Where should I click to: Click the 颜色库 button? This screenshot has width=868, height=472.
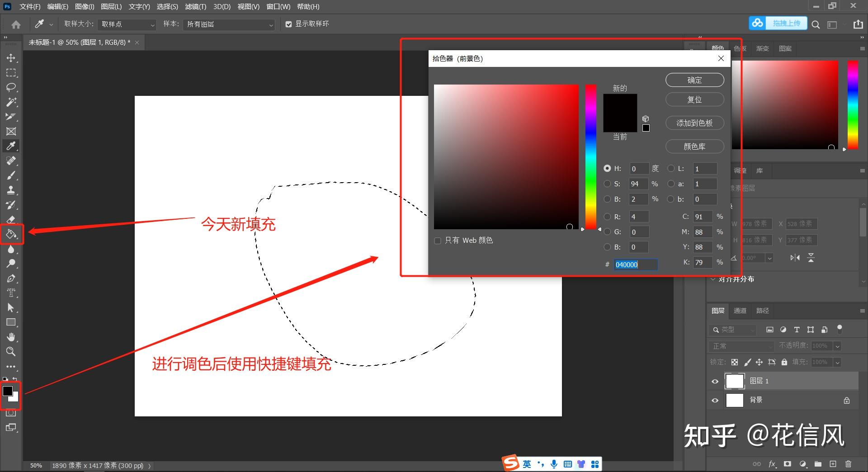(694, 146)
